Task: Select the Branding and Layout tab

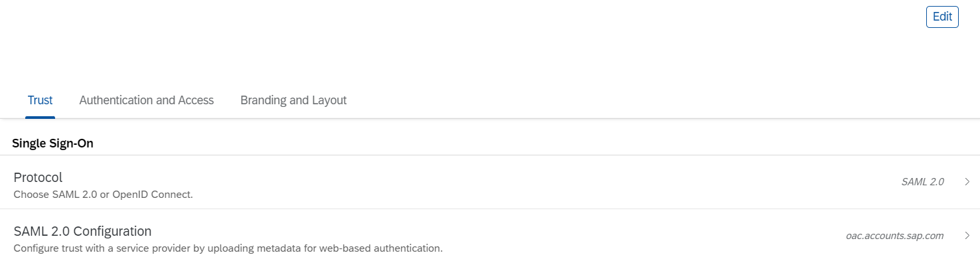Action: (x=293, y=100)
